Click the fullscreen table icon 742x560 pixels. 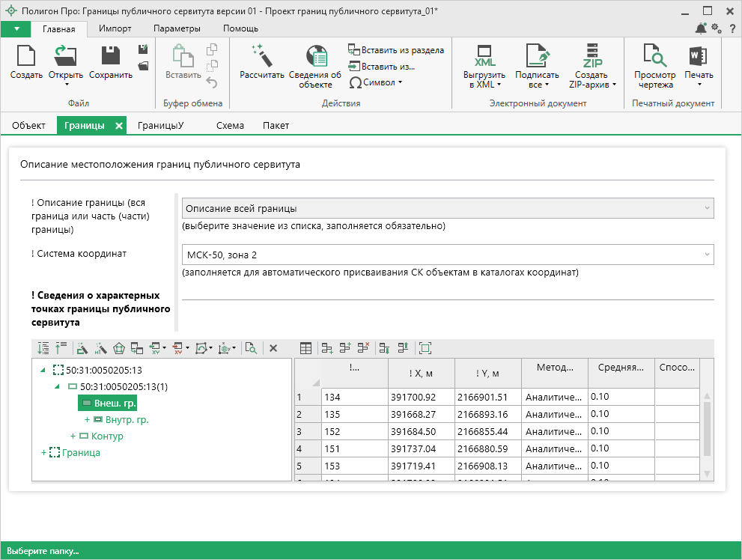coord(425,348)
